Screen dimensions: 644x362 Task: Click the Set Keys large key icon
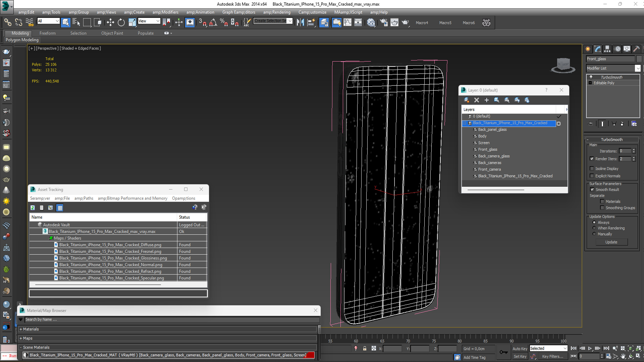tap(503, 352)
